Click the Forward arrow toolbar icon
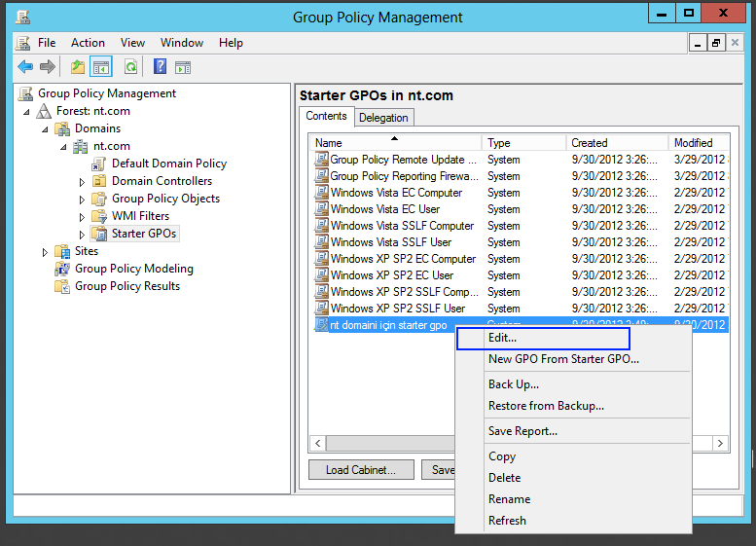Viewport: 756px width, 546px height. (x=48, y=67)
